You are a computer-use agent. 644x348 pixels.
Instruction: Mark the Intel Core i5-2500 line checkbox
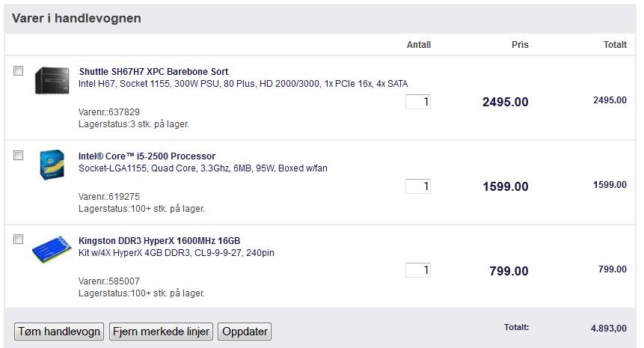pos(18,156)
